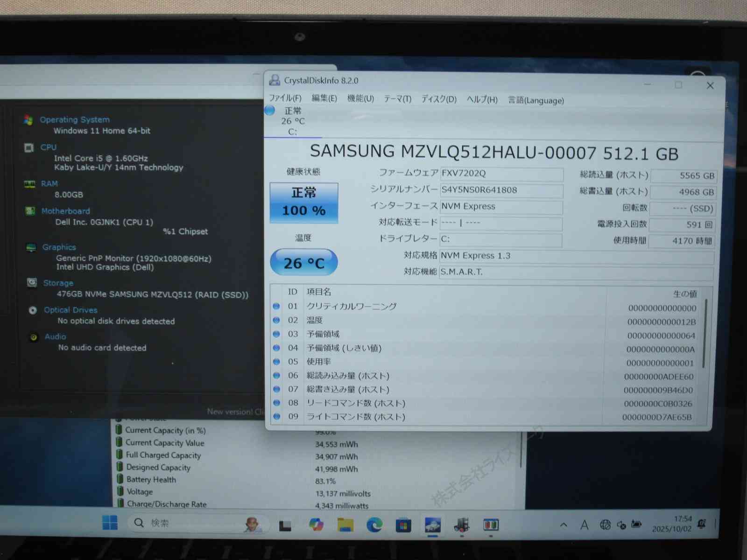Open the ファイル(F) menu
This screenshot has width=747, height=560.
pos(285,98)
